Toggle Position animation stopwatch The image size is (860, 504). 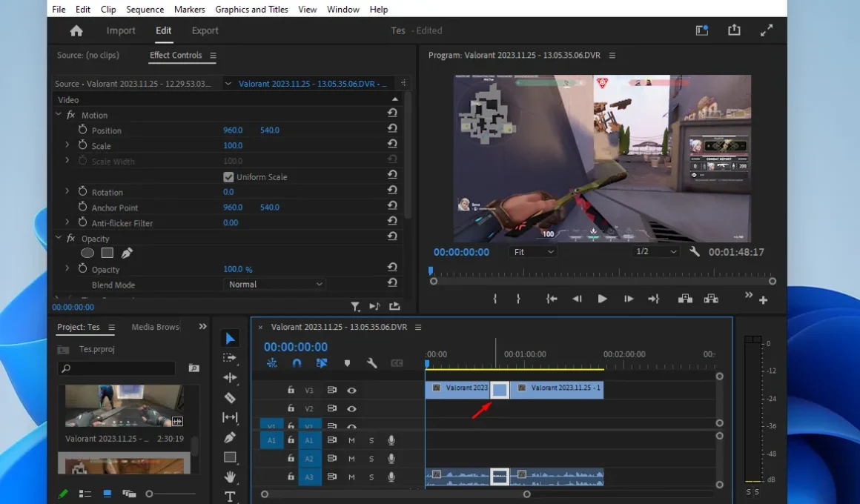(83, 130)
